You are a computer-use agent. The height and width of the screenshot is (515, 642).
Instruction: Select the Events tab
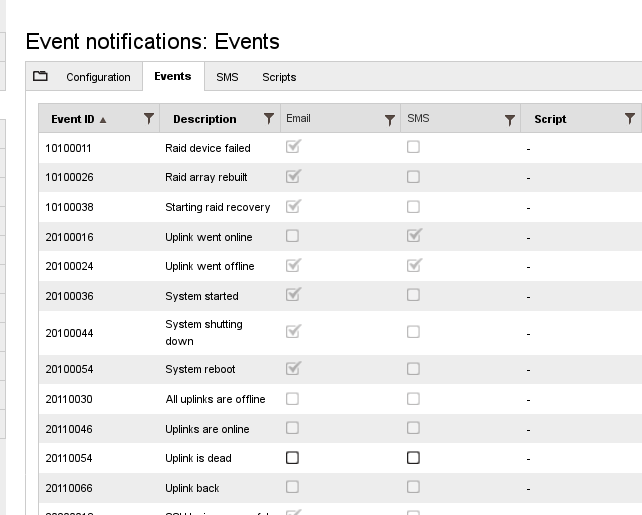[173, 76]
